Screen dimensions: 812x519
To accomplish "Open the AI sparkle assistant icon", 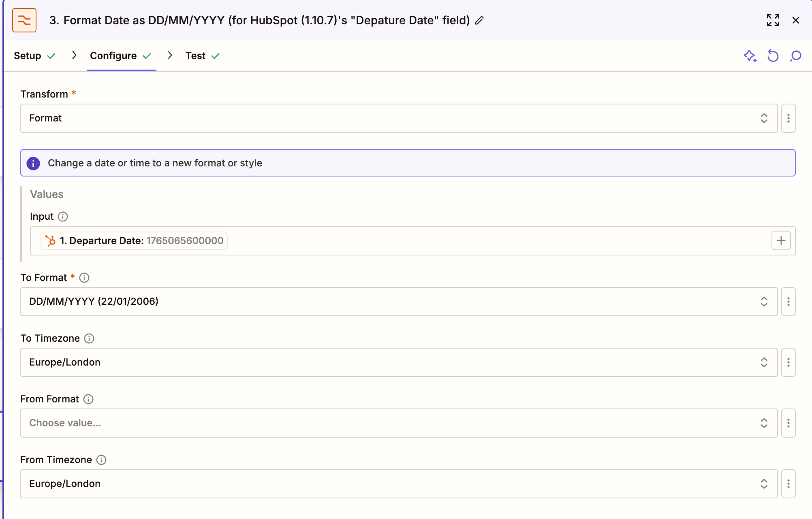I will click(750, 56).
